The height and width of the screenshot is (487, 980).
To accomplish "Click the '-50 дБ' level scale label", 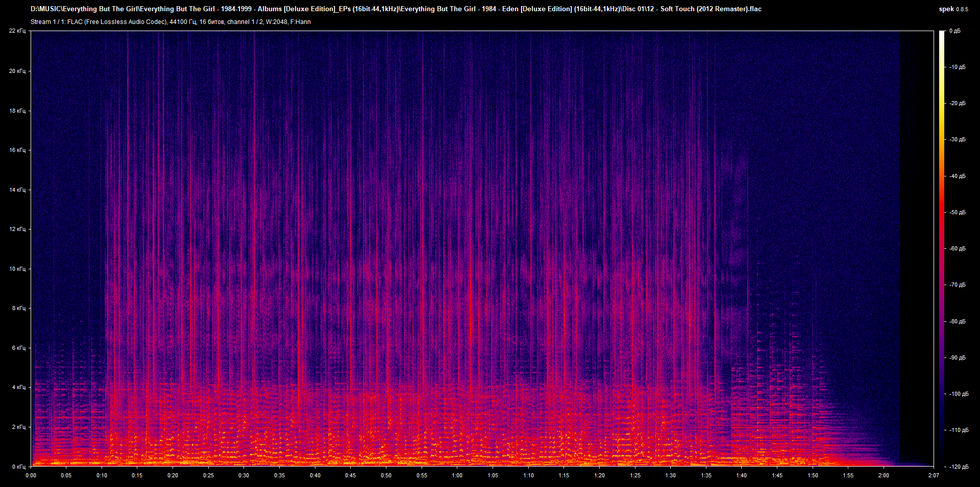I will point(957,213).
